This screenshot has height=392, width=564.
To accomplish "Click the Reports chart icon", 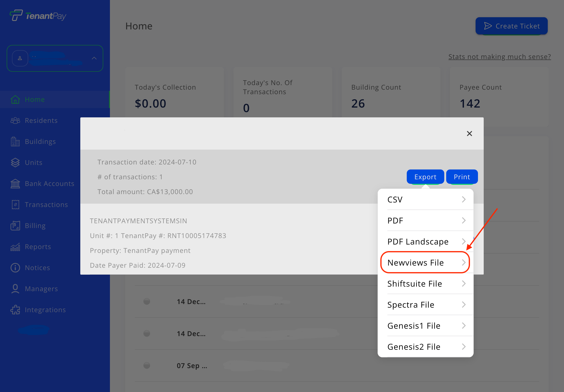I will (15, 247).
